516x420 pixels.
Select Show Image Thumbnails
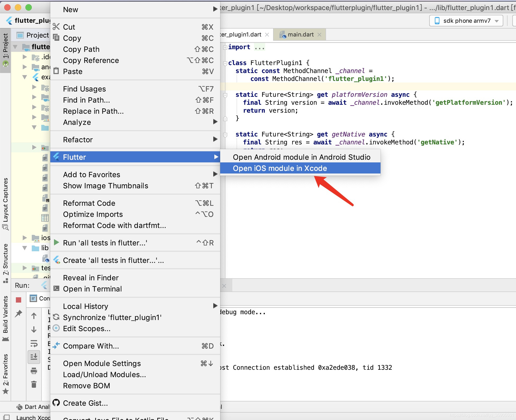pyautogui.click(x=135, y=186)
